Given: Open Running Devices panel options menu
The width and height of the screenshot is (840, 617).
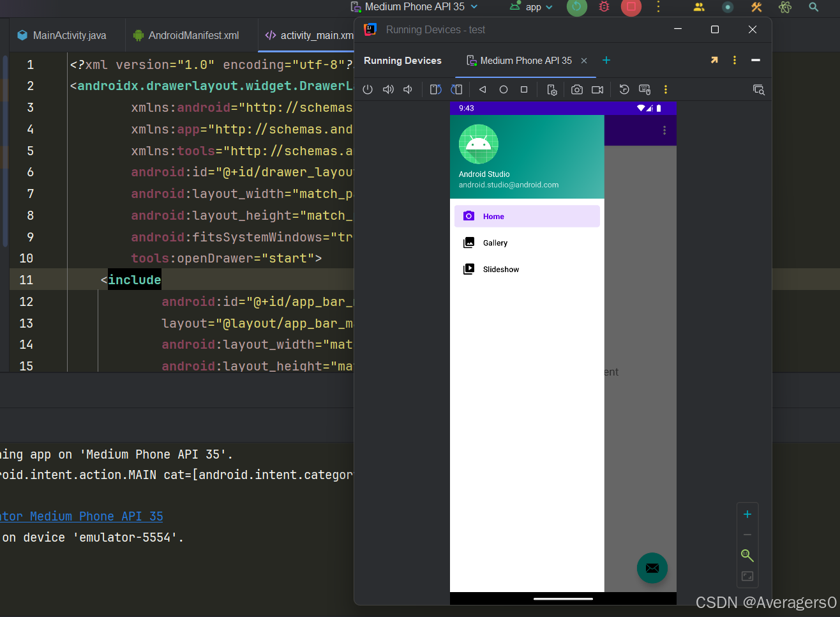Looking at the screenshot, I should (735, 60).
